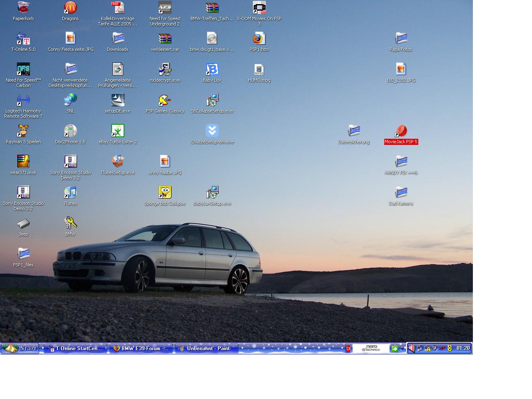532x399 pixels.
Task: Click the iTunes desktop shortcut
Action: click(70, 193)
